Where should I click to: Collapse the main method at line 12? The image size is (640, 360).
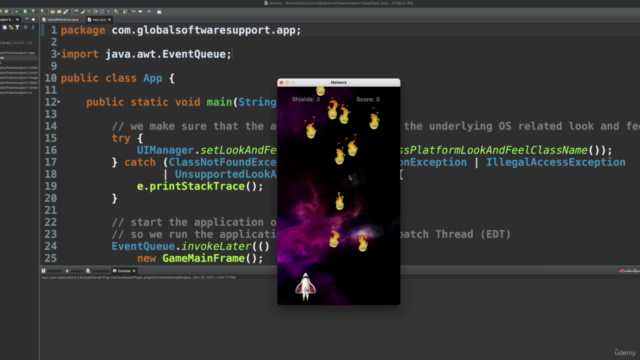coord(59,102)
